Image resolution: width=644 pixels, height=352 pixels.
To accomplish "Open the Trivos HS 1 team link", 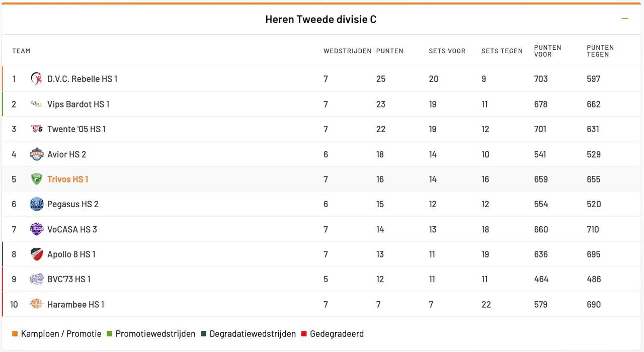I will point(67,180).
